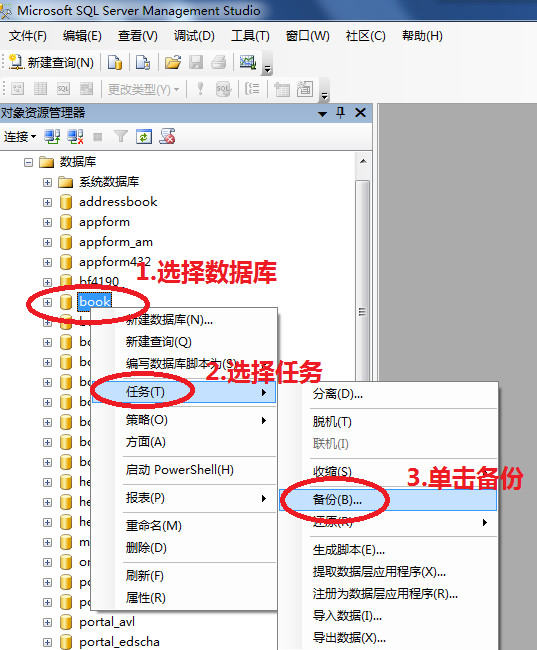Click the Add Table icon

(282, 89)
